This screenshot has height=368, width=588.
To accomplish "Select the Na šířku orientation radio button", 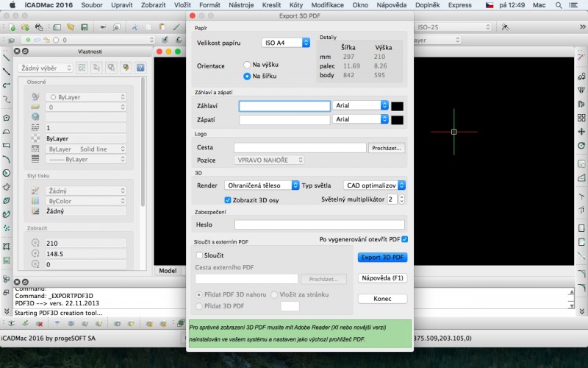I will [x=247, y=76].
